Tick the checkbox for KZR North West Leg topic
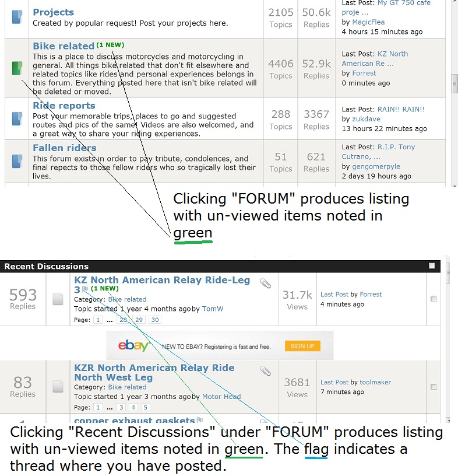This screenshot has width=458, height=476. [433, 387]
